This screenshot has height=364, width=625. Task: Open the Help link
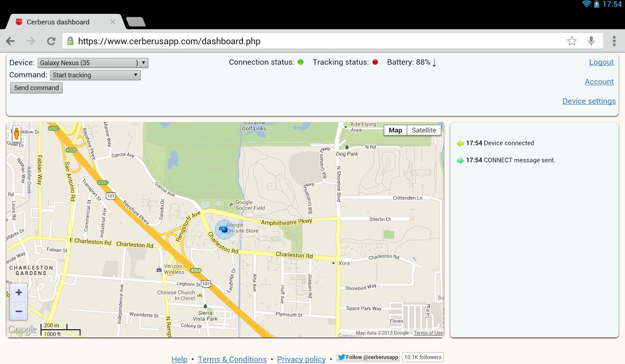click(179, 359)
